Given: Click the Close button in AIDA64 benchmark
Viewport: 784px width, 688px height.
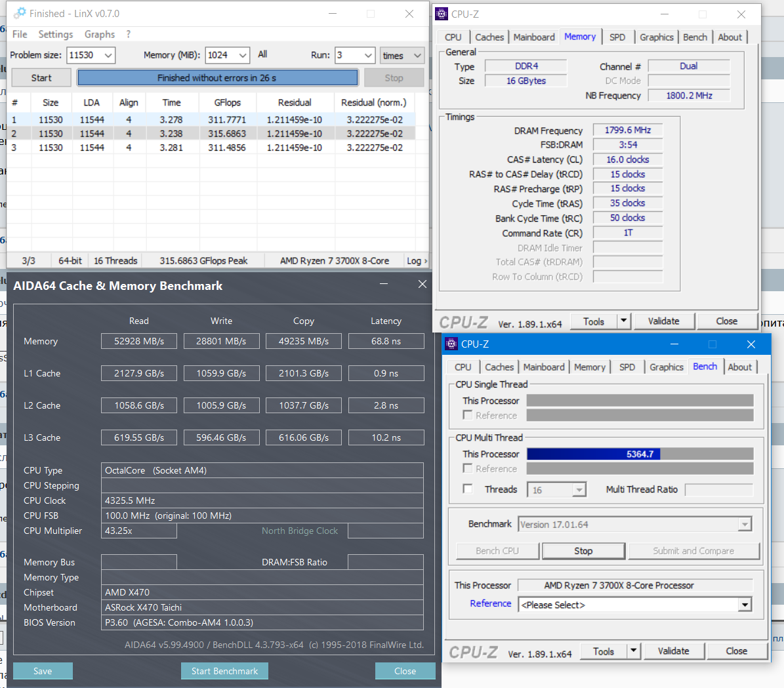Looking at the screenshot, I should 405,671.
